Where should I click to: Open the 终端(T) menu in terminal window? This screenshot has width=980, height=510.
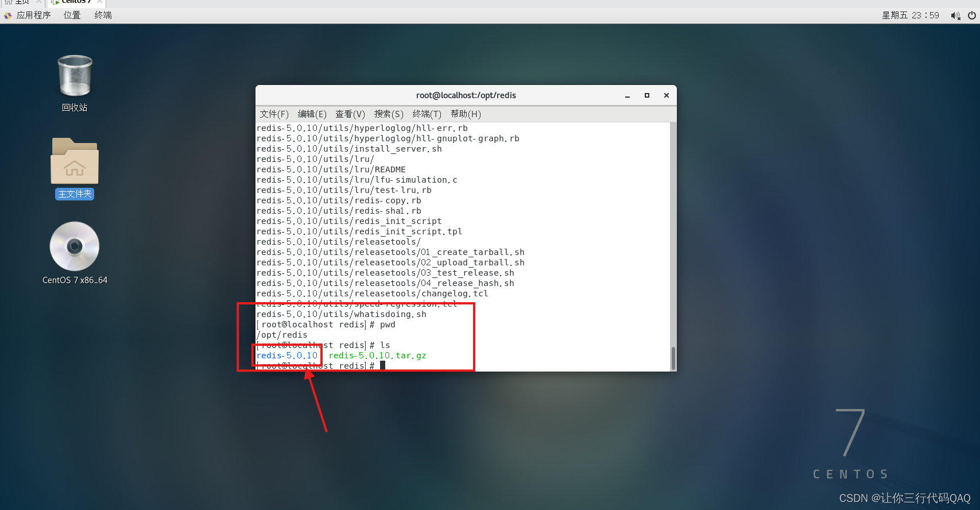pos(427,114)
